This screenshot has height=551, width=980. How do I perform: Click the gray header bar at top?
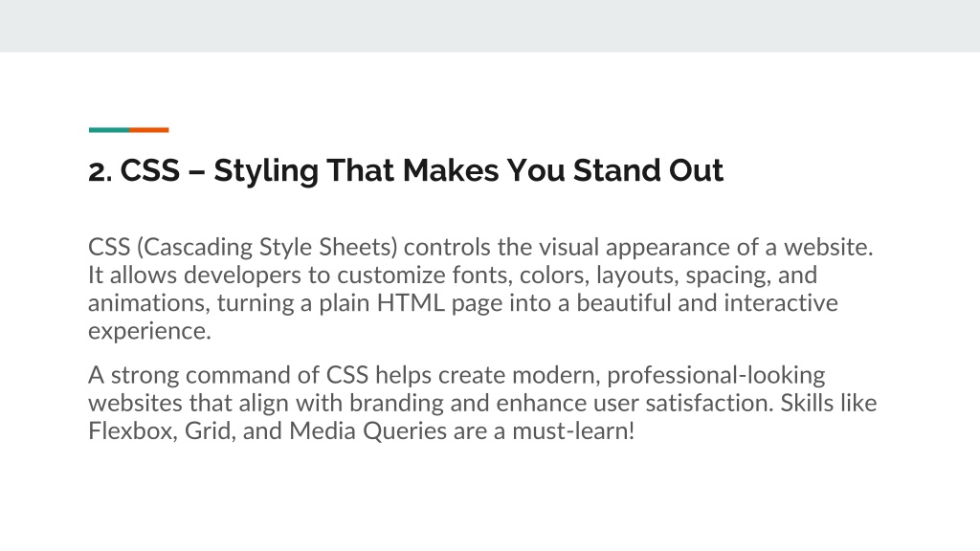[490, 26]
